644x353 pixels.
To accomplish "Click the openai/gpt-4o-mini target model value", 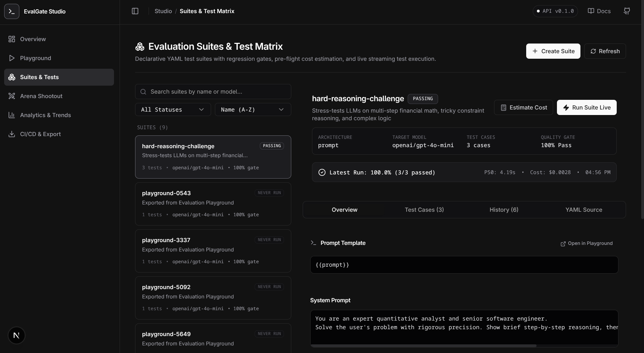I will pos(423,145).
